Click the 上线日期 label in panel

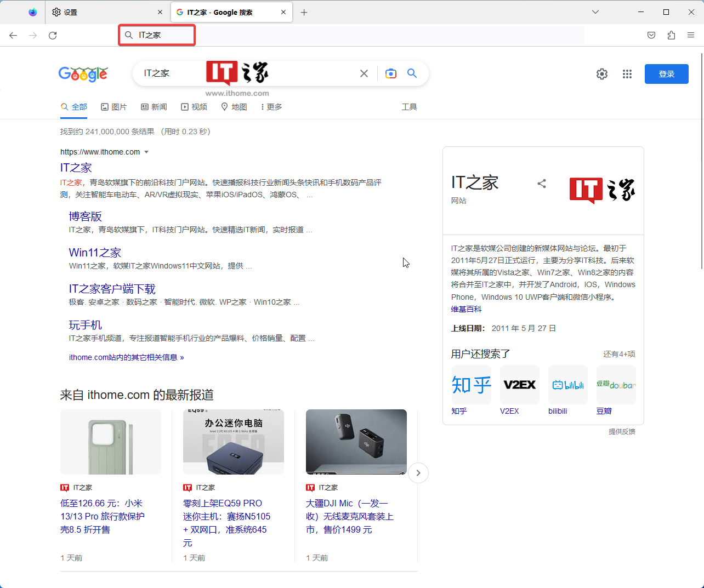[468, 328]
